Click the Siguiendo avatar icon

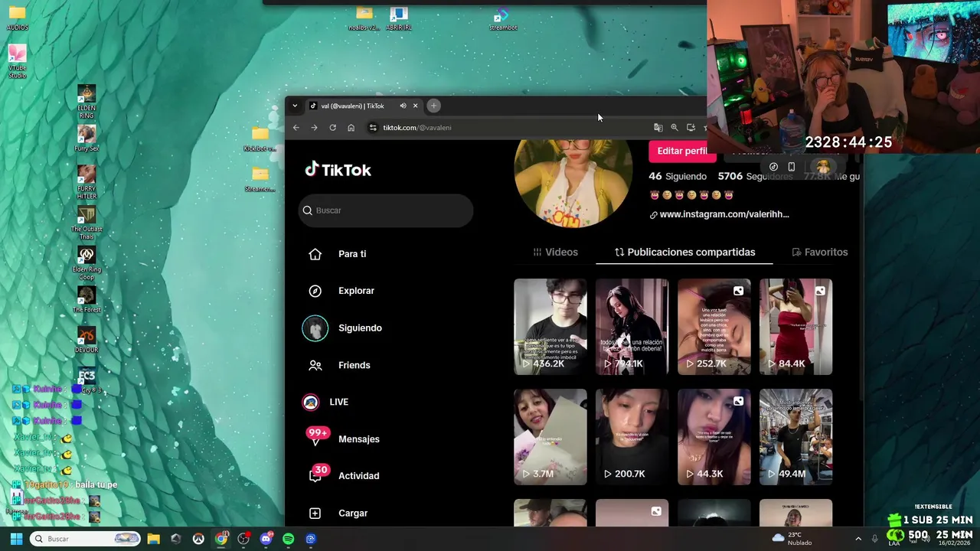coord(315,328)
